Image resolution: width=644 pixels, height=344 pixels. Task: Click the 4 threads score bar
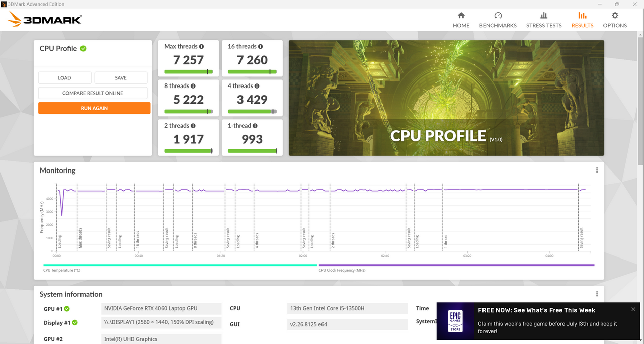(252, 111)
